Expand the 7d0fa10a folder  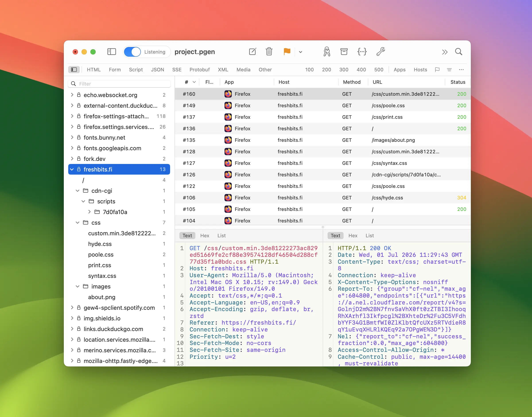pos(89,212)
